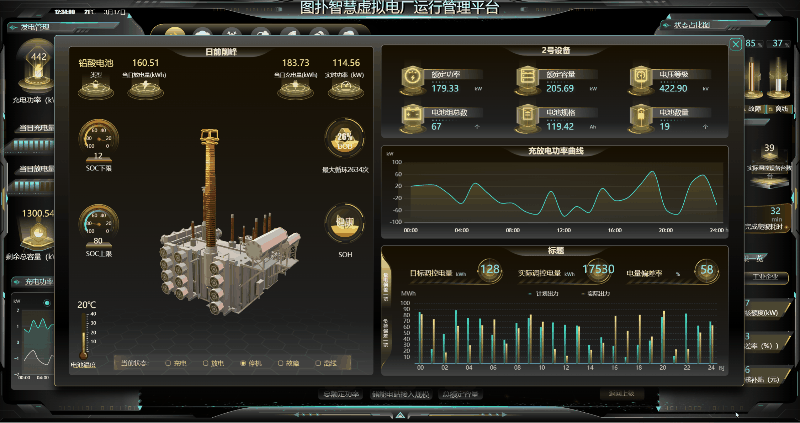
Task: Click the pedestal icon under 114.56
Action: point(346,89)
